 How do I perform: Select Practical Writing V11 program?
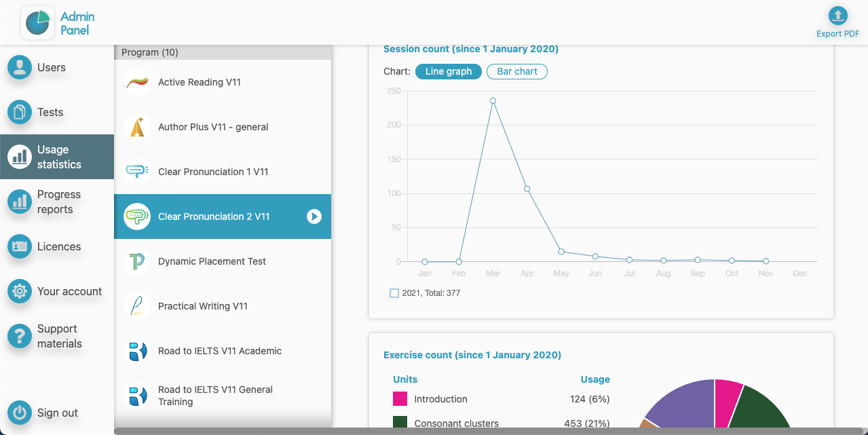click(x=223, y=306)
